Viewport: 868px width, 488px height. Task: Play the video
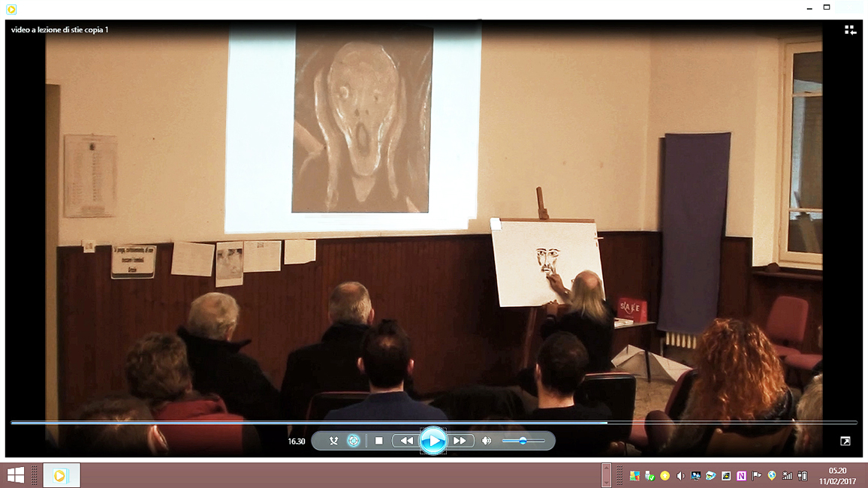tap(433, 441)
